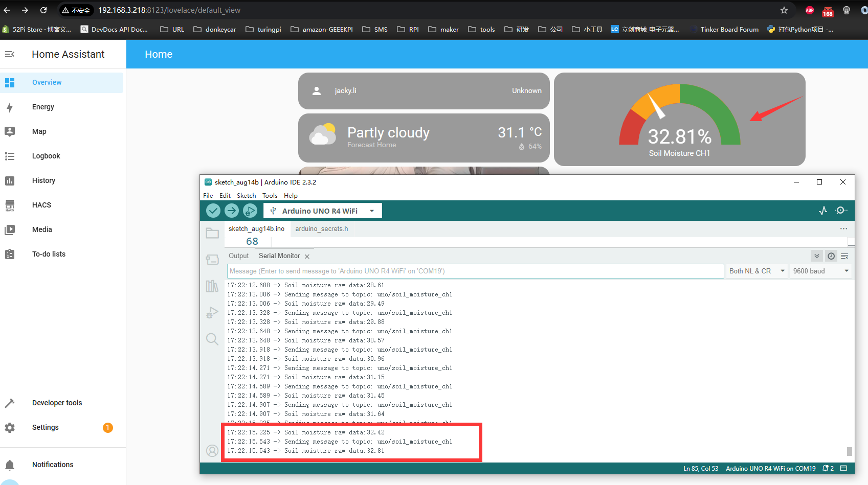Open the Energy dashboard in Home Assistant
Image resolution: width=868 pixels, height=485 pixels.
coord(62,107)
